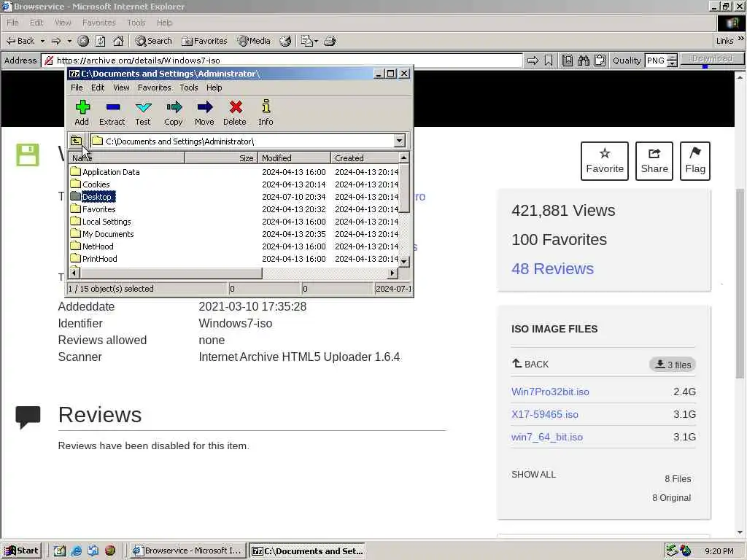Click the Extract icon in 7-Zip
Screen dimensions: 747x560
[112, 113]
